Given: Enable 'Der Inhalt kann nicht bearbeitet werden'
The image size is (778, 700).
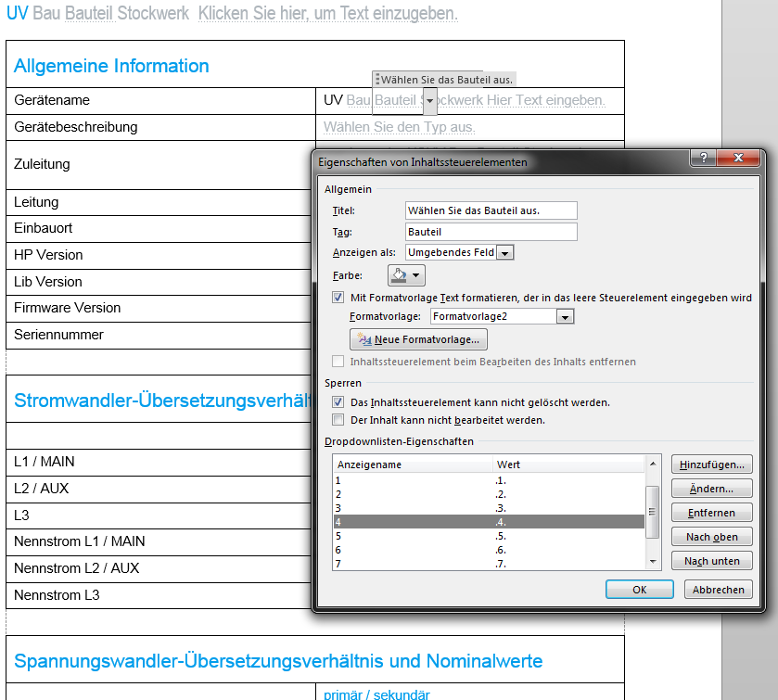Looking at the screenshot, I should click(338, 420).
